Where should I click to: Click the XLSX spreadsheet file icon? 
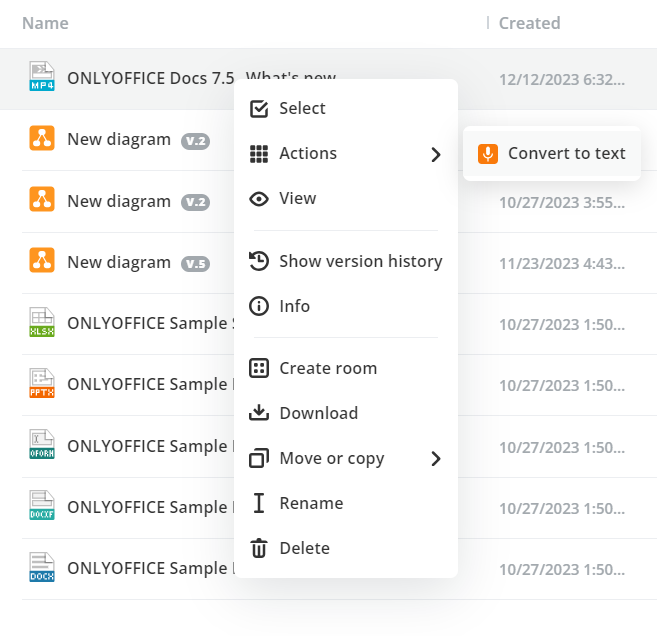pos(41,323)
